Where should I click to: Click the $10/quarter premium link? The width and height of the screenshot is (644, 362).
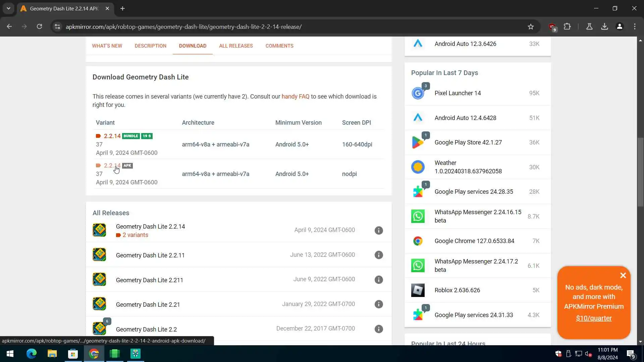coord(594,318)
